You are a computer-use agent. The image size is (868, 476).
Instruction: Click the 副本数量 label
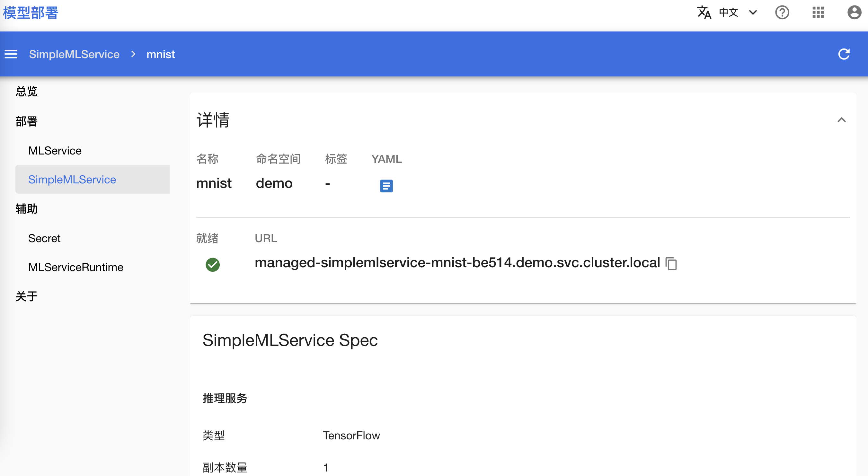pos(225,468)
